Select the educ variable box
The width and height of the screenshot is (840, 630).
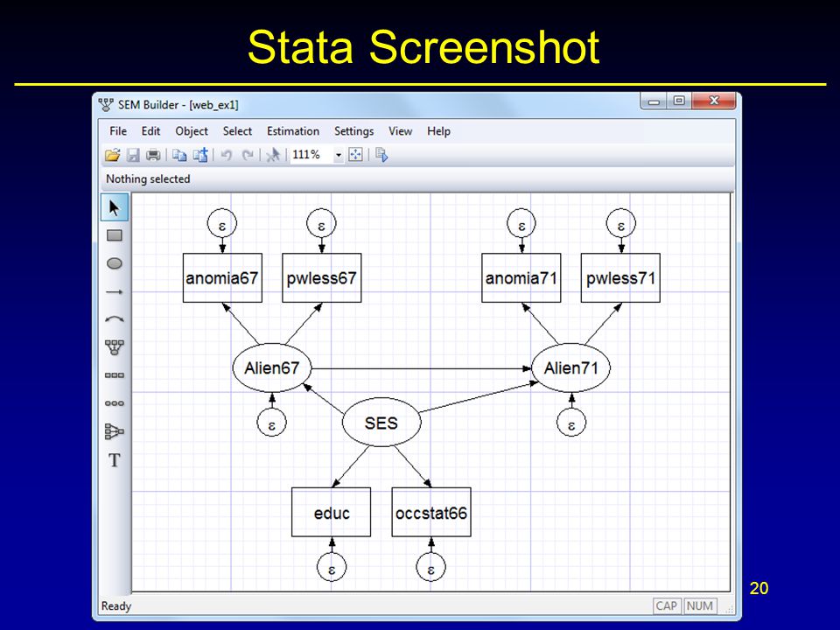[x=331, y=513]
